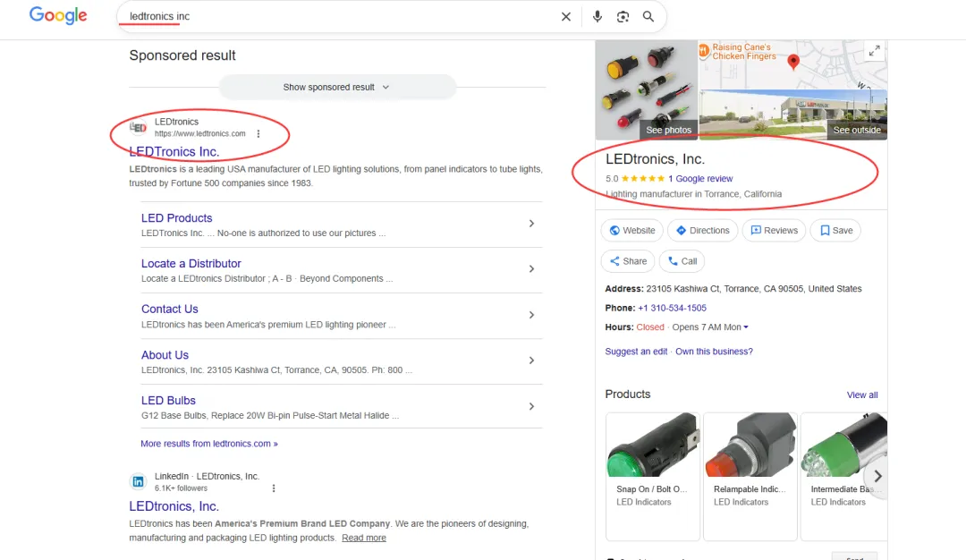View all products link
Viewport: 966px width, 560px height.
(862, 395)
